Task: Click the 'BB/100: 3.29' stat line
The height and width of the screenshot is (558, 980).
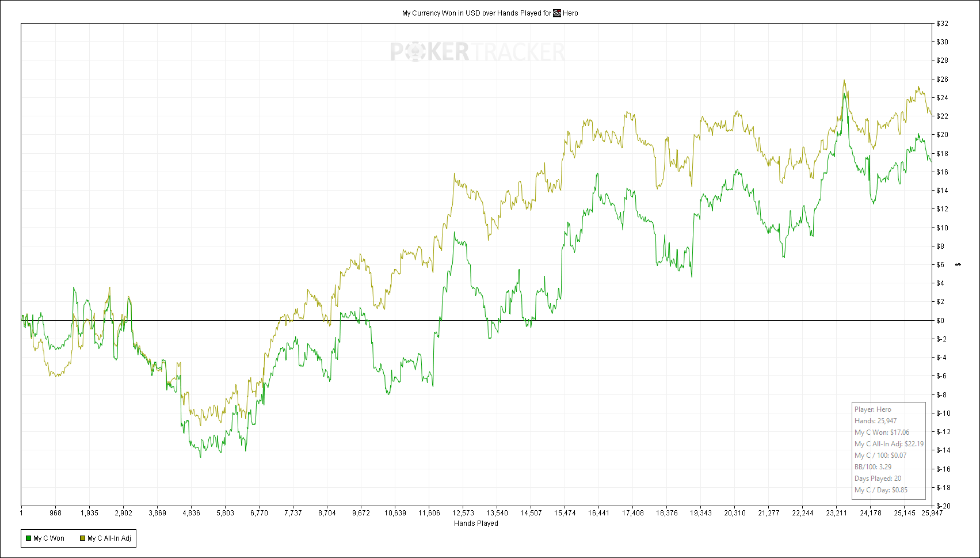Action: pos(873,467)
